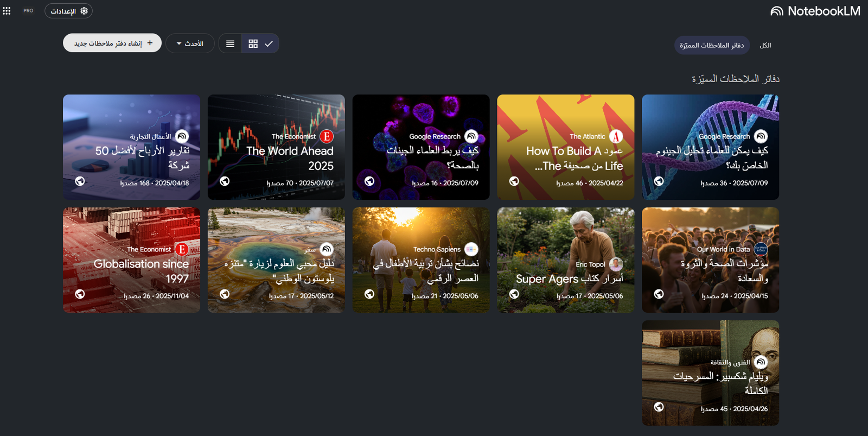Click the checkmark on view toggle
Viewport: 868px width, 436px height.
click(269, 43)
